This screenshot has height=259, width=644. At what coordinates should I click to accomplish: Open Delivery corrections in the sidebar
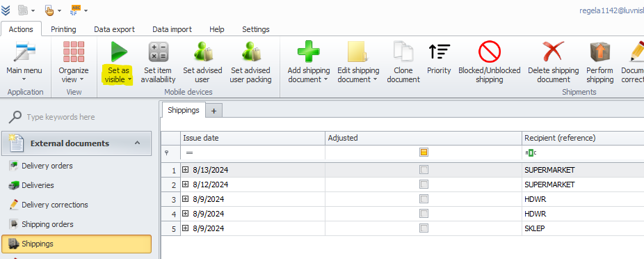point(55,205)
